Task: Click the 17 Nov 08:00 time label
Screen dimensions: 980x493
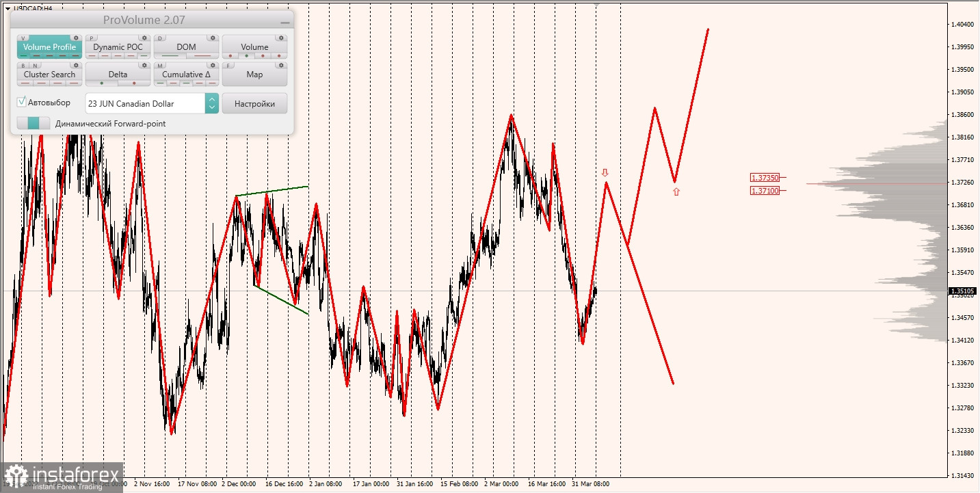Action: tap(198, 483)
